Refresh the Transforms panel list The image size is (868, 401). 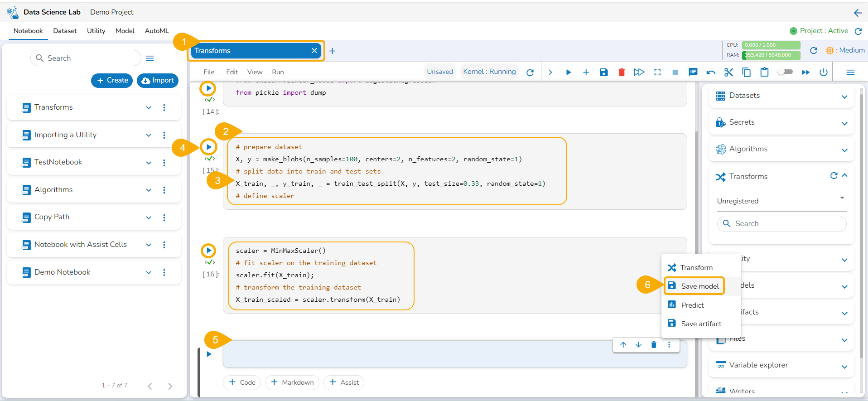point(834,176)
